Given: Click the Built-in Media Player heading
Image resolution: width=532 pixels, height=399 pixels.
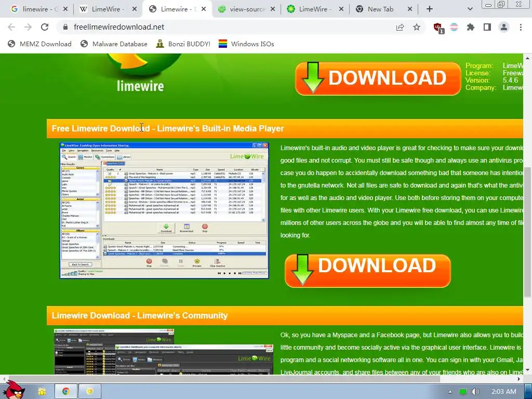Looking at the screenshot, I should (168, 129).
